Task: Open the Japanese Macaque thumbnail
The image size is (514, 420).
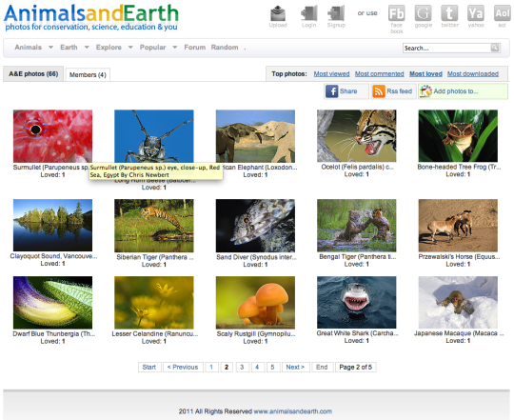Action: (458, 302)
